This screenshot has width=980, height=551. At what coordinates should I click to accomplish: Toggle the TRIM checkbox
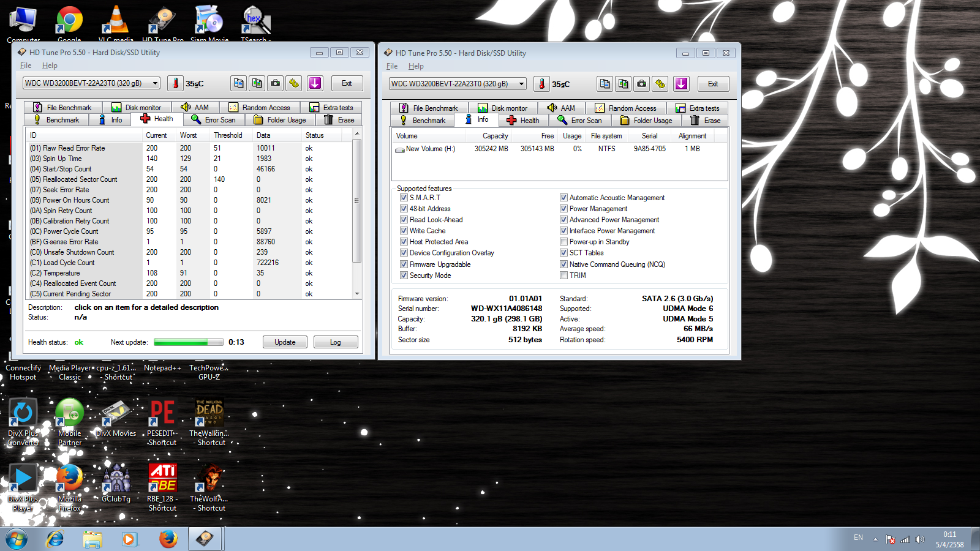(x=563, y=275)
